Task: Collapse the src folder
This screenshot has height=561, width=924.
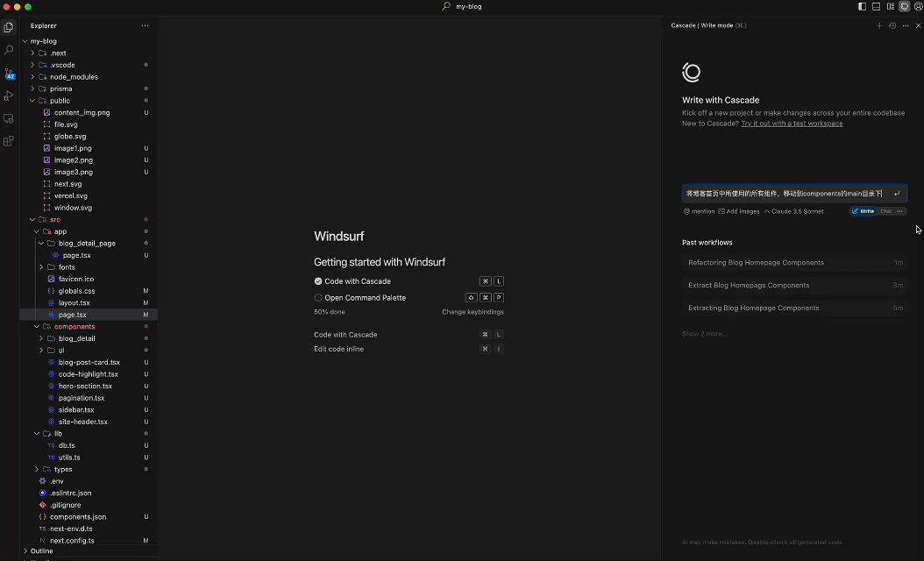Action: point(32,219)
